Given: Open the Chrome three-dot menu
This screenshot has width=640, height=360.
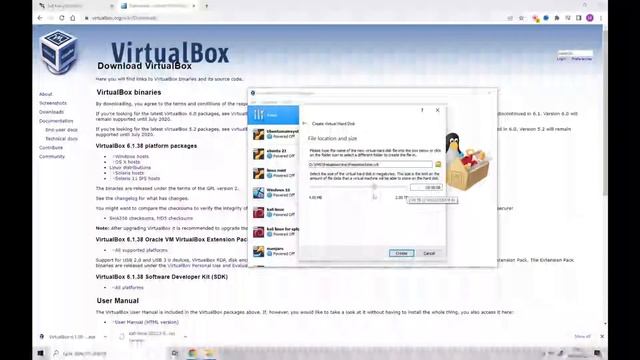Looking at the screenshot, I should pyautogui.click(x=601, y=18).
